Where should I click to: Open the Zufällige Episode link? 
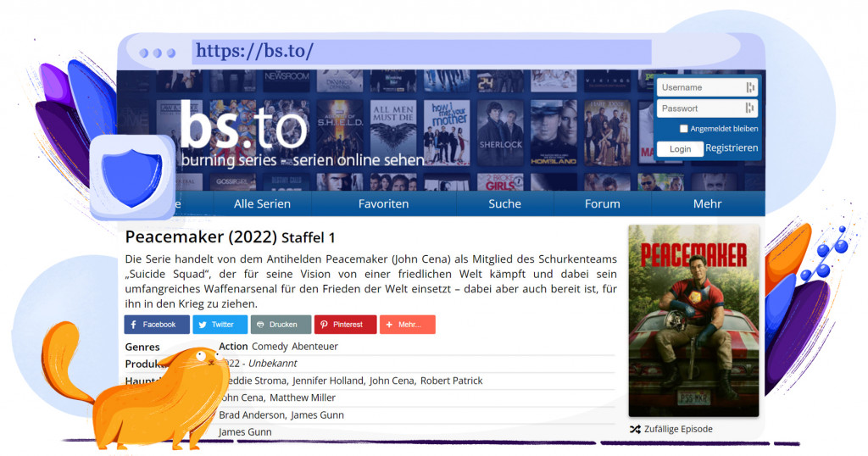click(x=678, y=429)
